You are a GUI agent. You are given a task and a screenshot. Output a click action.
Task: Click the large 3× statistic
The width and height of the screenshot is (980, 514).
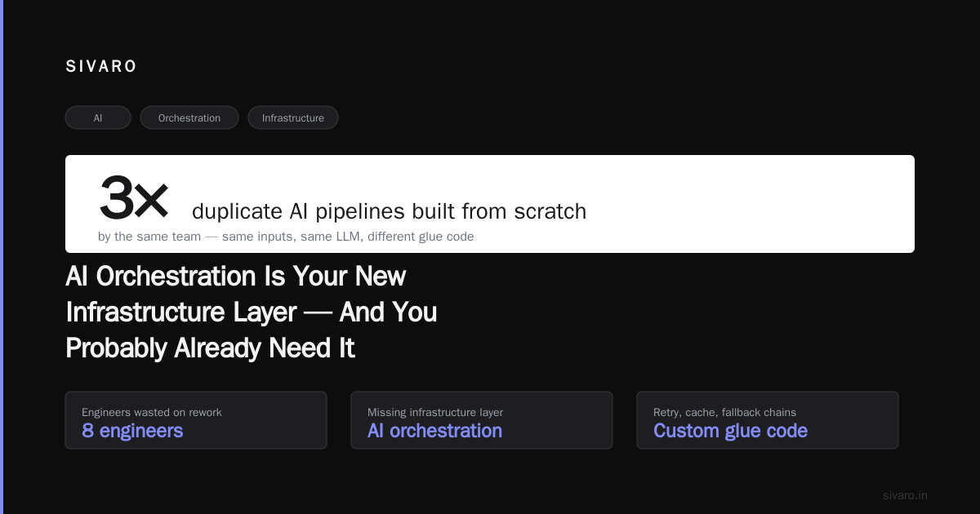point(134,198)
